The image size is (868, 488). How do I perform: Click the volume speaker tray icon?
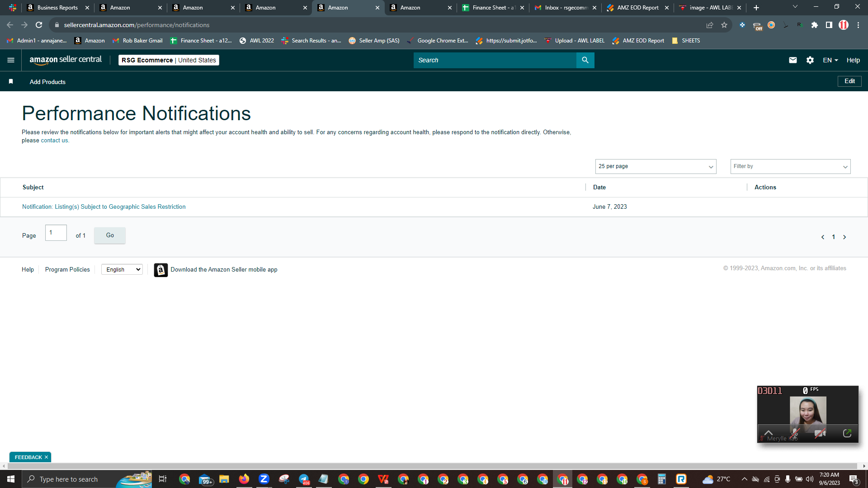[809, 479]
